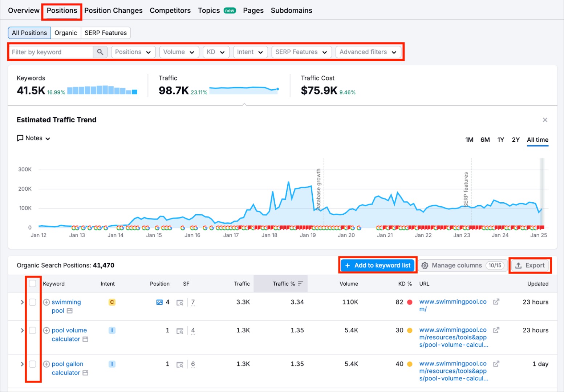The height and width of the screenshot is (392, 564).
Task: Open the pool gallon calculator keyword link
Action: (x=67, y=368)
